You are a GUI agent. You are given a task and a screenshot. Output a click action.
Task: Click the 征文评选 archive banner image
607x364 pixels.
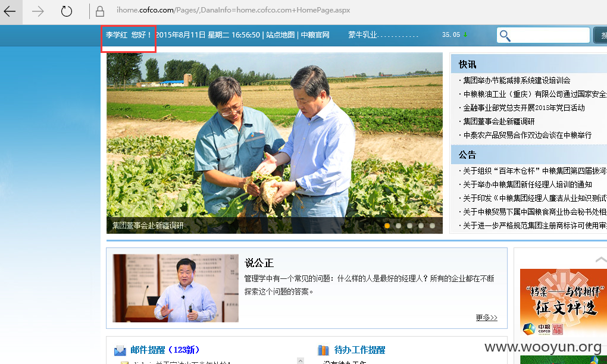(563, 303)
